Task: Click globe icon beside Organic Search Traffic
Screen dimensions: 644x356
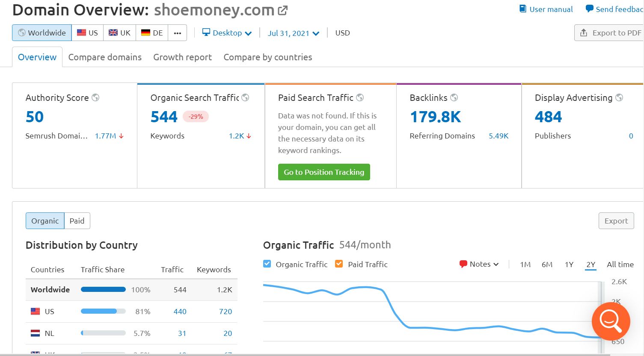Action: pyautogui.click(x=245, y=97)
